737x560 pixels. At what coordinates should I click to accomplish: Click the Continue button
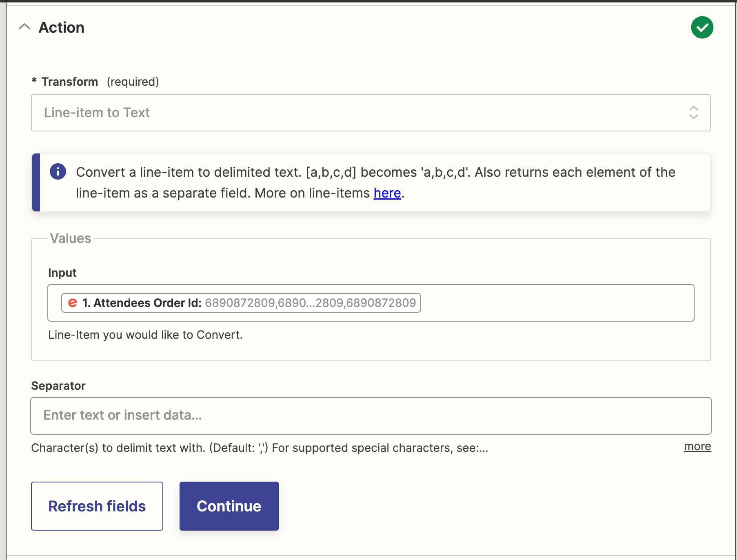pyautogui.click(x=229, y=506)
